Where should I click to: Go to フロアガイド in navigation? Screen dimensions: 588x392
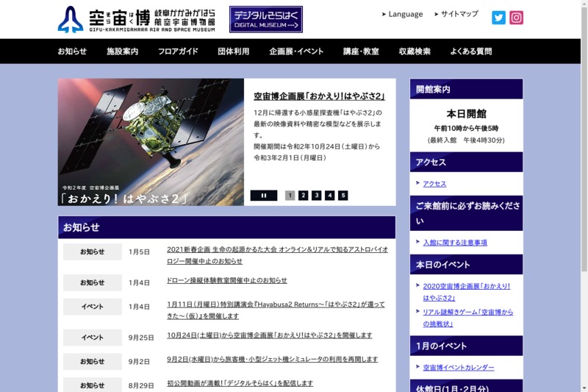[178, 51]
